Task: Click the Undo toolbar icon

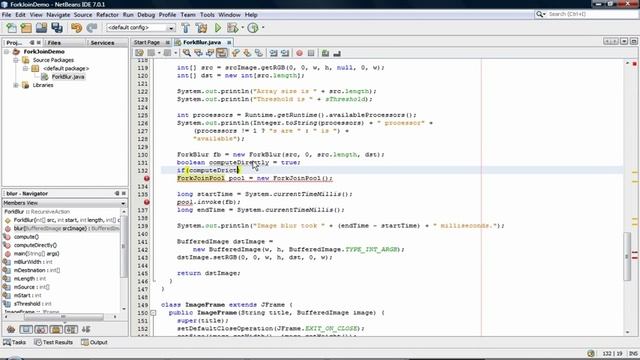Action: [x=76, y=28]
